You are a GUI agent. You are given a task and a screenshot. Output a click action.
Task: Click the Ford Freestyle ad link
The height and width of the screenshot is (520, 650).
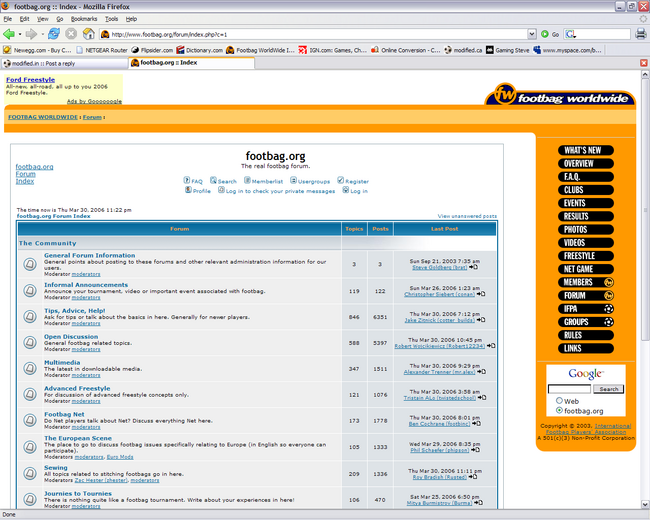point(30,80)
